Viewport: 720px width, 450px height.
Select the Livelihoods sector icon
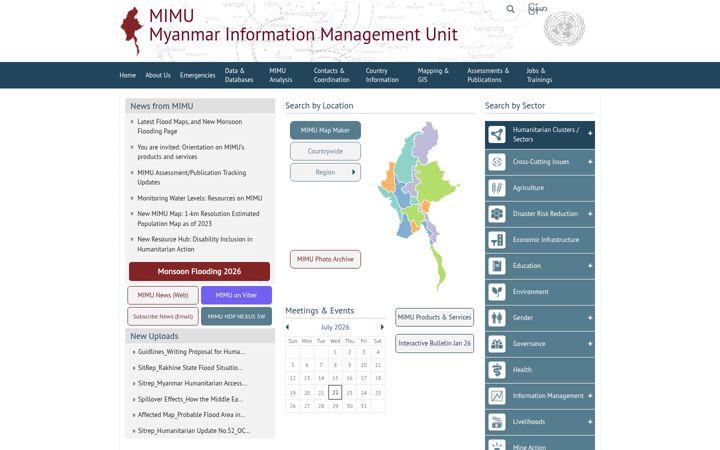coord(497,422)
